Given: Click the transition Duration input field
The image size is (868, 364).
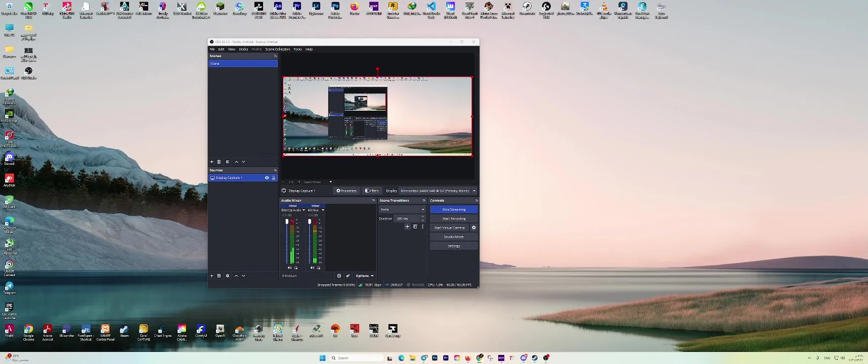Looking at the screenshot, I should pyautogui.click(x=407, y=218).
